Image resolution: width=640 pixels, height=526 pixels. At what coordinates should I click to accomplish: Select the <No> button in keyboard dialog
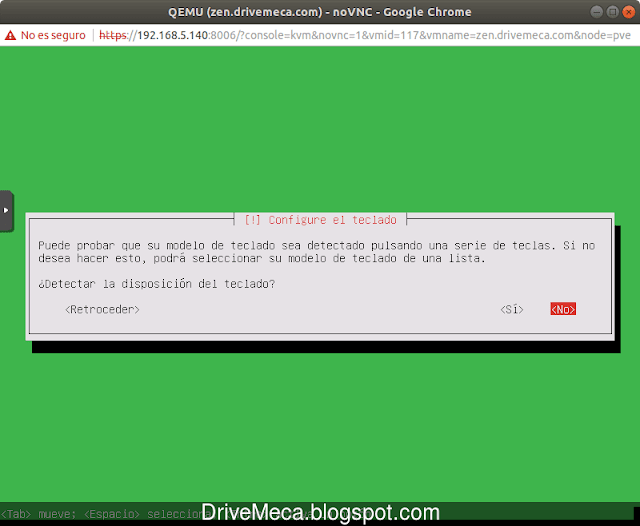tap(563, 309)
